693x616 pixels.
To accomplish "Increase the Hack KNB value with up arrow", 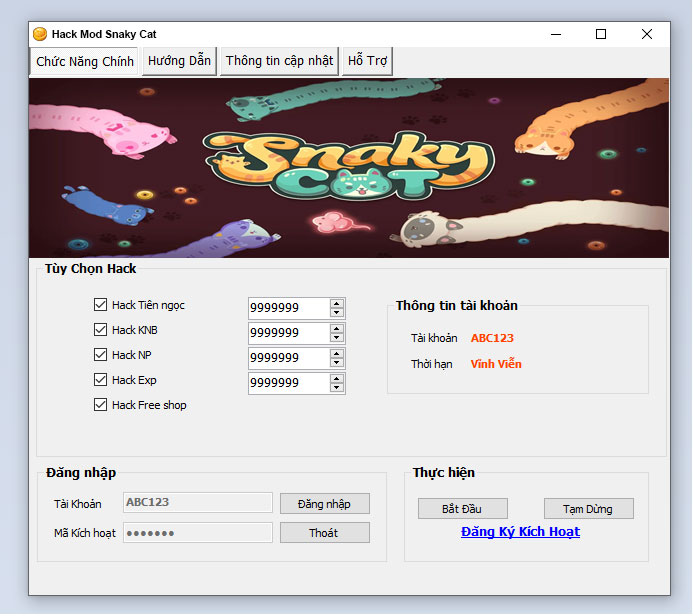I will (337, 329).
